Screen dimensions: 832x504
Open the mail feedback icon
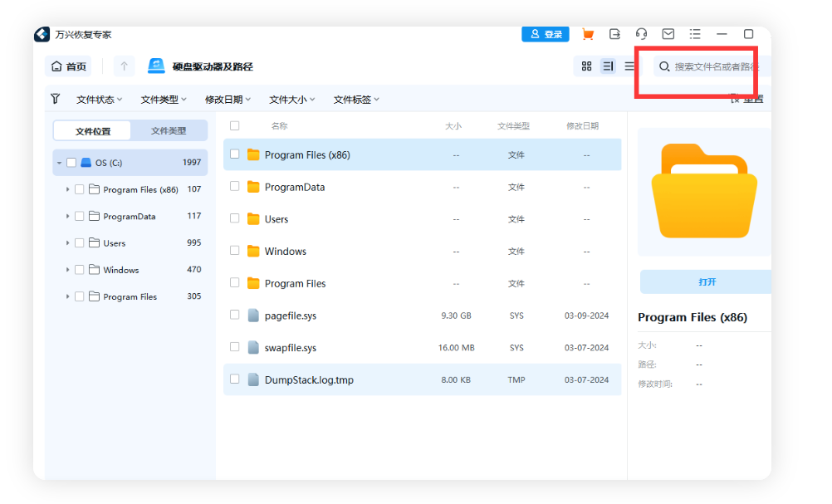pyautogui.click(x=668, y=34)
